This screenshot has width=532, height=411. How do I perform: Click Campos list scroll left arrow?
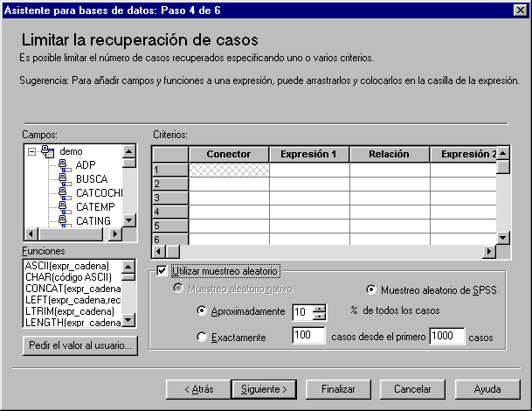click(x=31, y=234)
